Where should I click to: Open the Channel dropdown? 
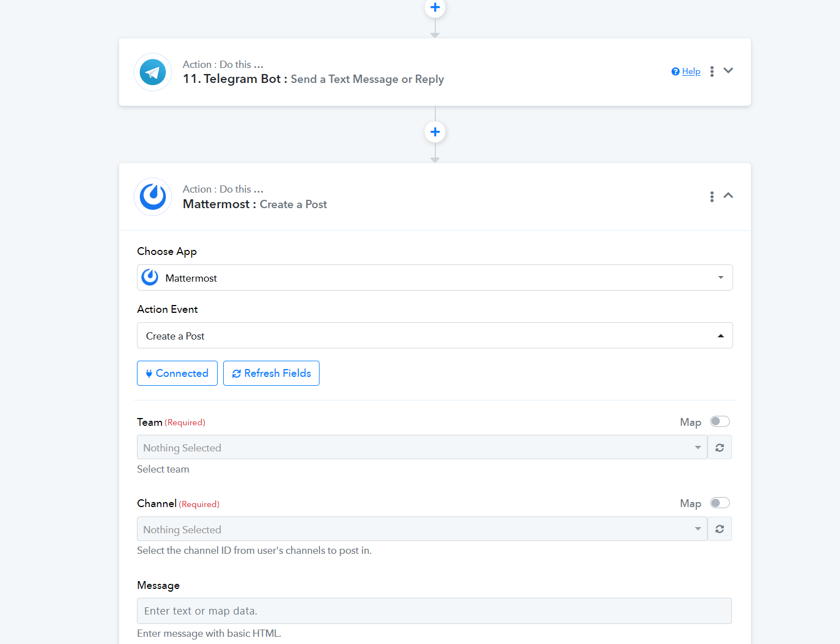pyautogui.click(x=422, y=529)
